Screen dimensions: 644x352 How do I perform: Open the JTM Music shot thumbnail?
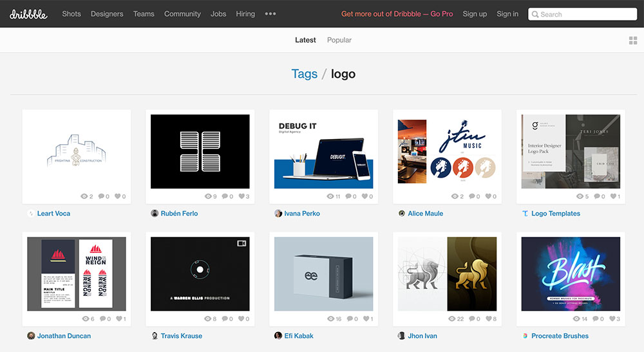(x=448, y=151)
